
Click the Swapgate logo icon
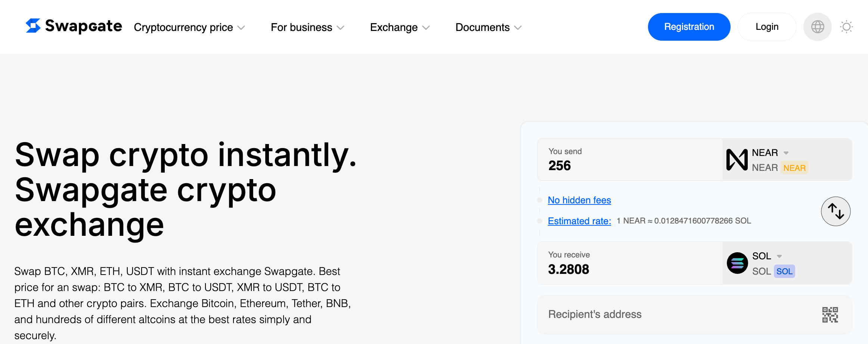33,26
